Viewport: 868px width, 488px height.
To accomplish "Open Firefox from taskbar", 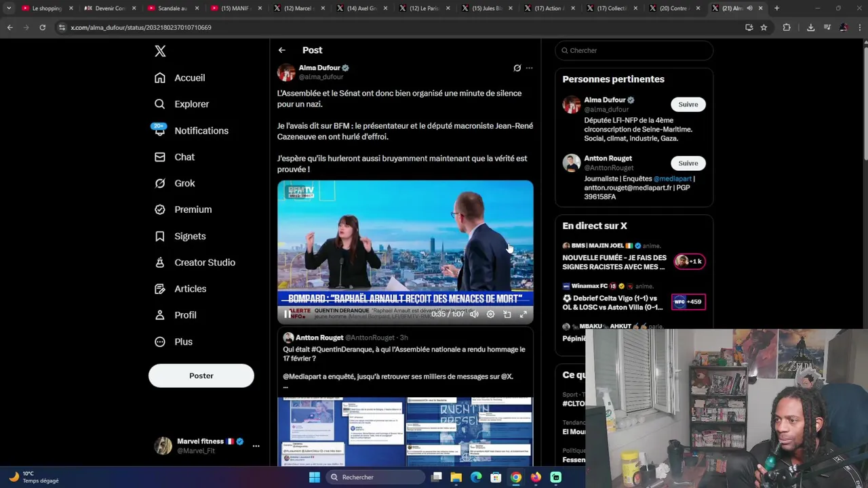I will 536,477.
